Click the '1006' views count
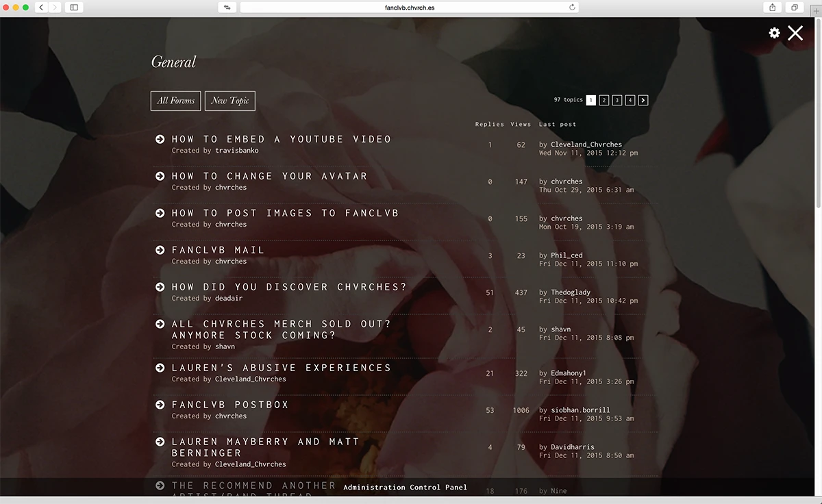Image resolution: width=822 pixels, height=504 pixels. [521, 410]
